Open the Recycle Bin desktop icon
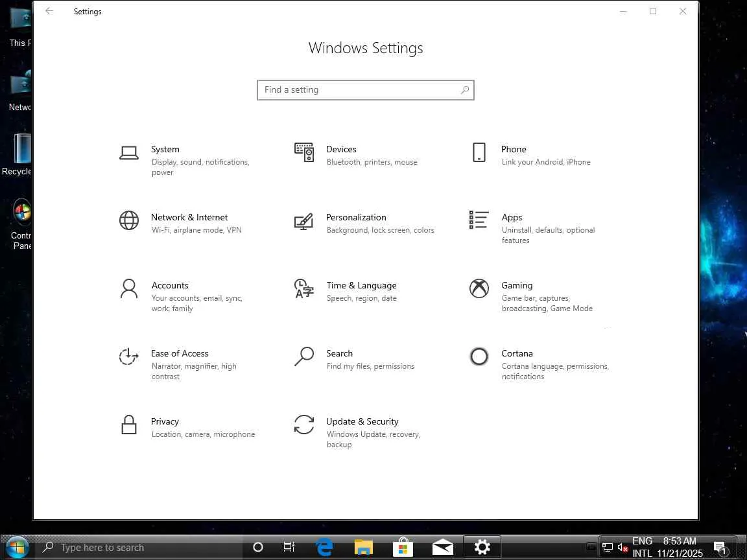747x560 pixels. tap(17, 155)
